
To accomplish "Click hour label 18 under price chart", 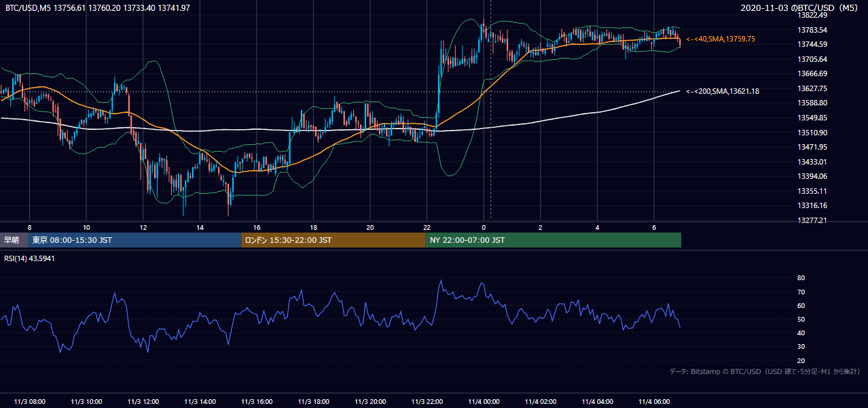I will [313, 227].
